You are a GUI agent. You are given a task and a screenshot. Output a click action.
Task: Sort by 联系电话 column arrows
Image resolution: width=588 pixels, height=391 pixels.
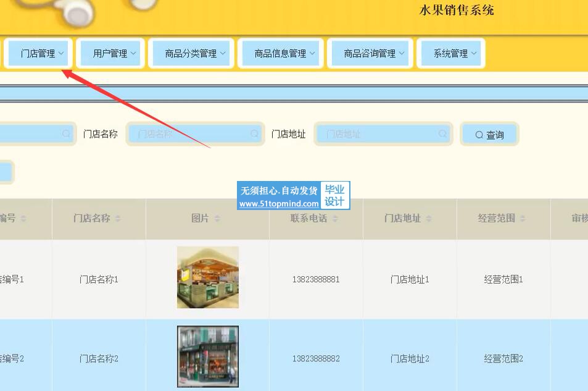pos(335,218)
